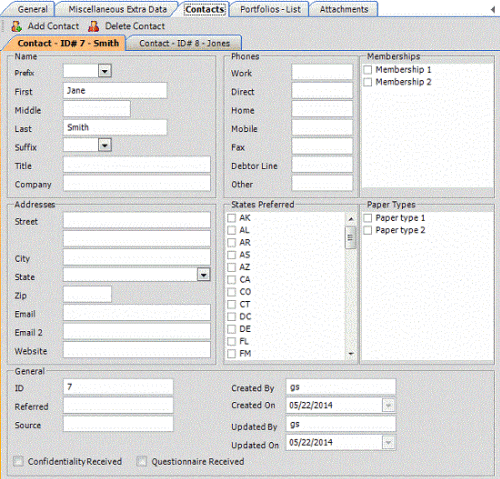Viewport: 500px width, 479px height.
Task: Click the Add Contact button label
Action: pyautogui.click(x=53, y=26)
